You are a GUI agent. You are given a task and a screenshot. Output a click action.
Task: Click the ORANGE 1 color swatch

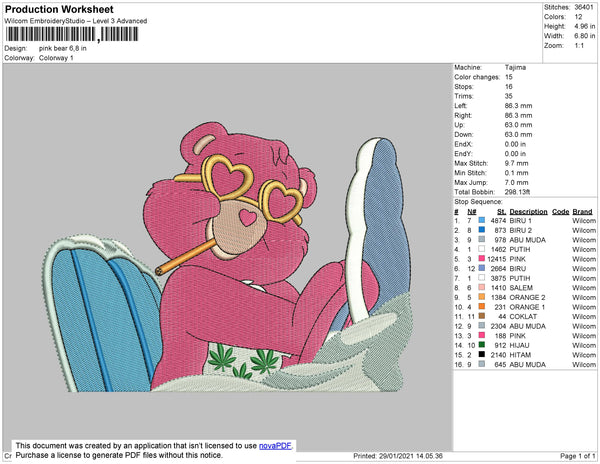[481, 306]
